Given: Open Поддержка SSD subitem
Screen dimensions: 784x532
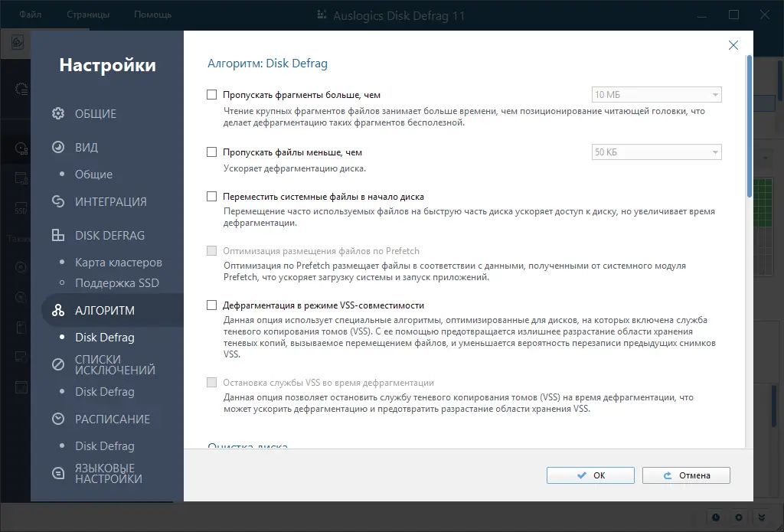Looking at the screenshot, I should [117, 283].
